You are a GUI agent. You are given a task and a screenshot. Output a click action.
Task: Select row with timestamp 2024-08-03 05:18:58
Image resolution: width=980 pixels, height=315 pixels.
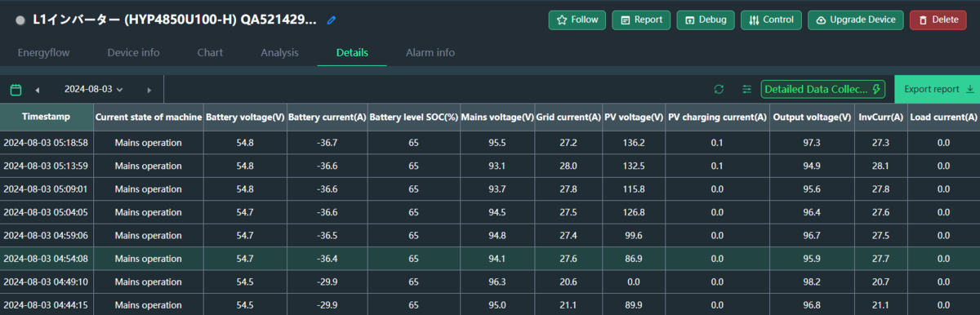(490, 143)
